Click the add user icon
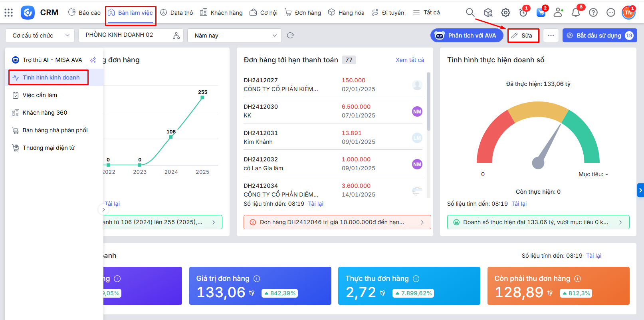 tap(558, 13)
